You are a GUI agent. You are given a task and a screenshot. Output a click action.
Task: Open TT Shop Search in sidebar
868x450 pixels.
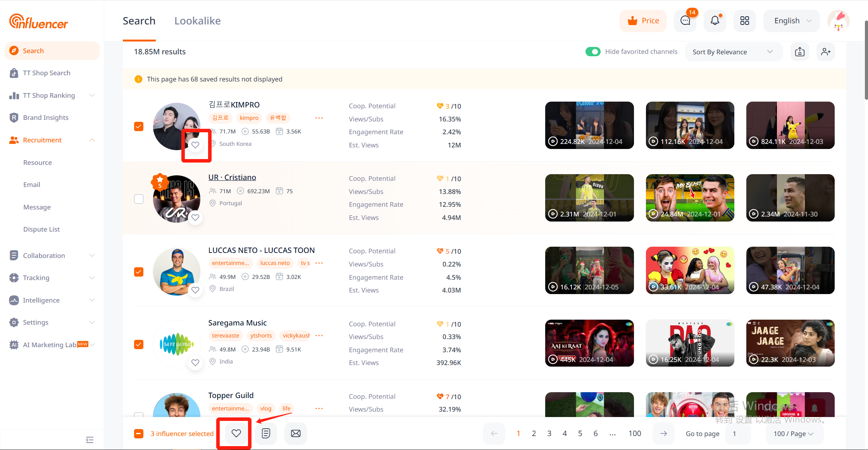pyautogui.click(x=46, y=73)
